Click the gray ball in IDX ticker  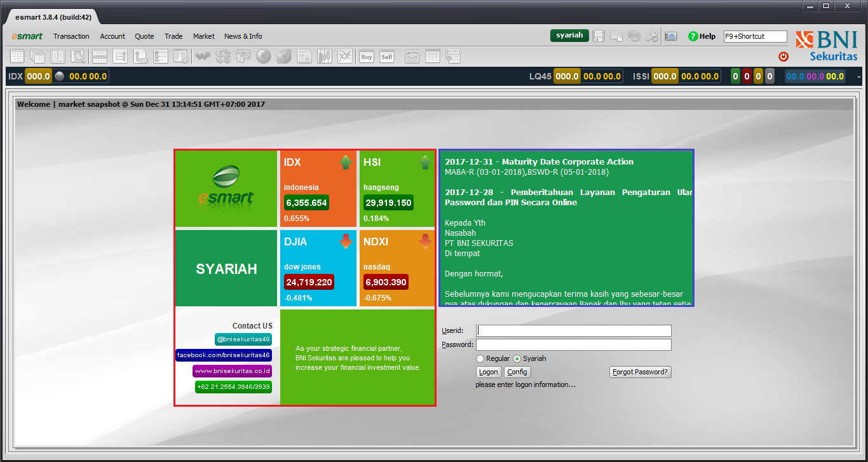pos(60,76)
